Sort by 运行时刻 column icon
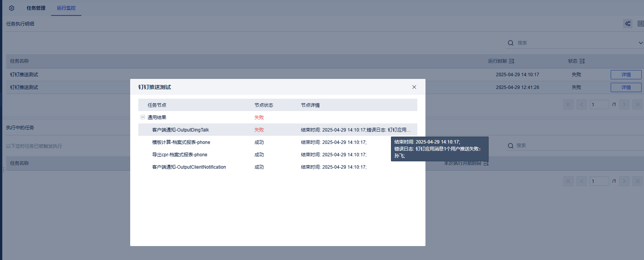 (511, 61)
